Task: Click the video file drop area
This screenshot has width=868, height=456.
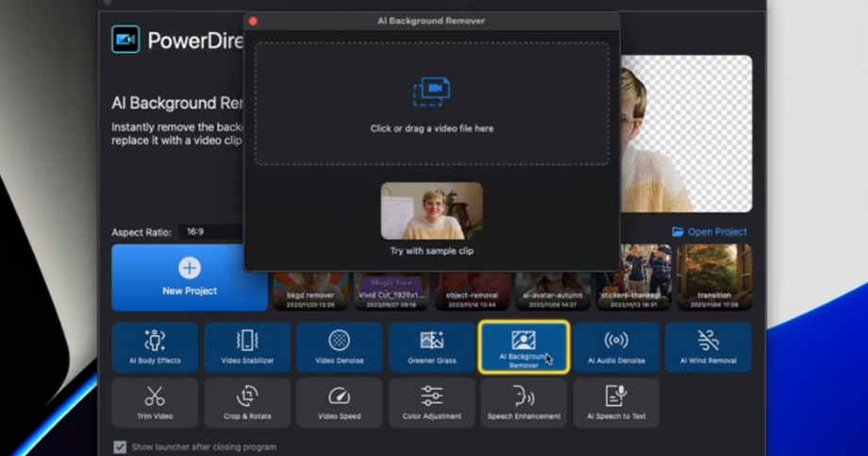Action: click(431, 104)
